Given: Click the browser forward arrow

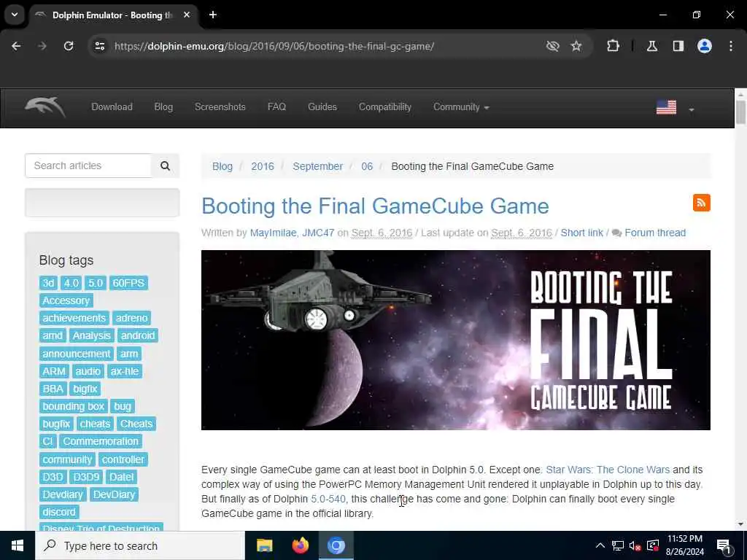Looking at the screenshot, I should tap(42, 46).
